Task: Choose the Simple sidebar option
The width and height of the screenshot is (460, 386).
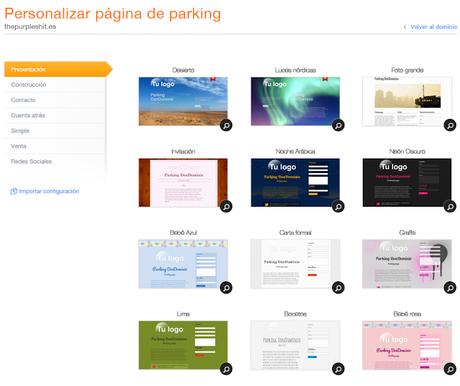Action: tap(55, 131)
